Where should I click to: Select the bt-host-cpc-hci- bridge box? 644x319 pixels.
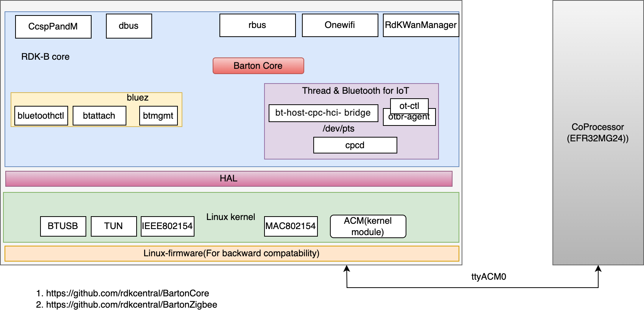323,113
